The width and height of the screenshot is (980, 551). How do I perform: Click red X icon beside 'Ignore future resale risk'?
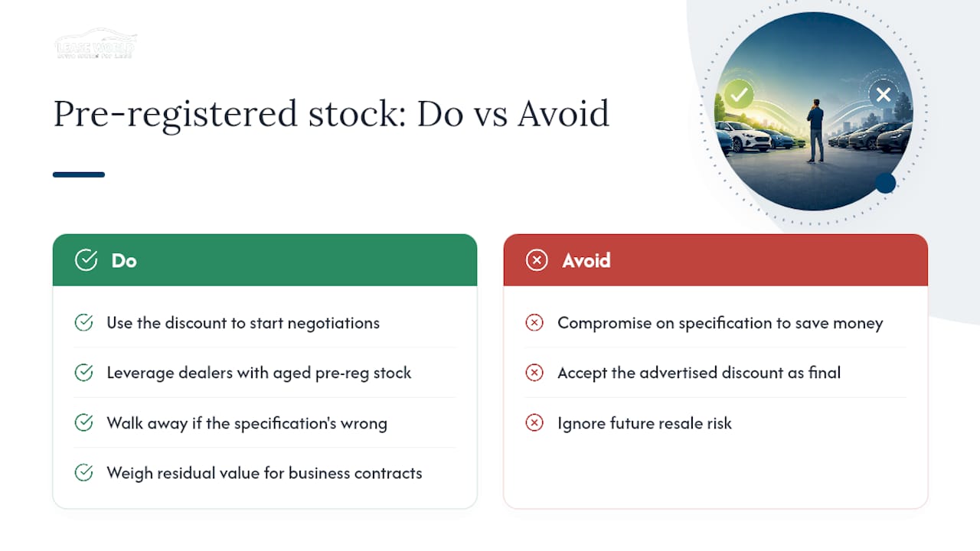pyautogui.click(x=534, y=422)
